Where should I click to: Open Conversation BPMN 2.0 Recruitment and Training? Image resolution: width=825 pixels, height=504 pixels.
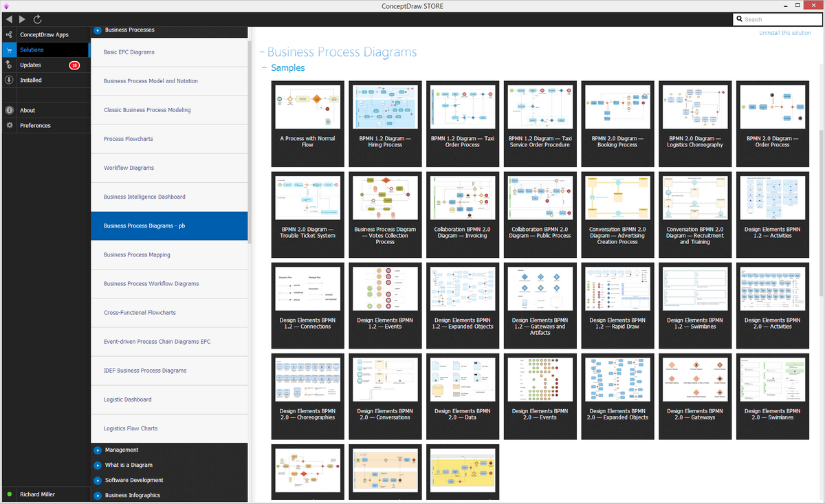pyautogui.click(x=694, y=215)
